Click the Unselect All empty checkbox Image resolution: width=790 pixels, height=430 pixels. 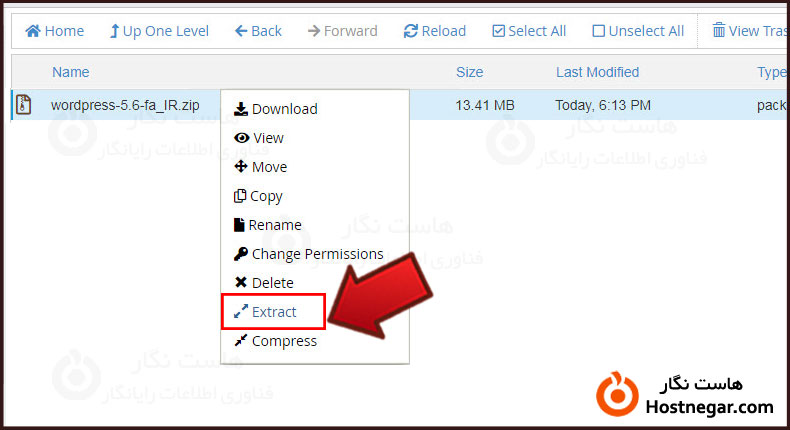599,31
